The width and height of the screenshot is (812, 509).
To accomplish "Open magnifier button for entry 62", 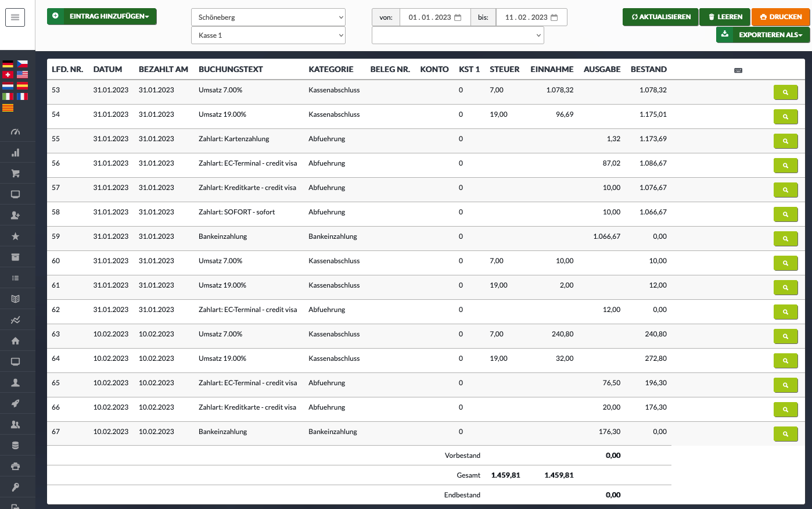I will [785, 312].
